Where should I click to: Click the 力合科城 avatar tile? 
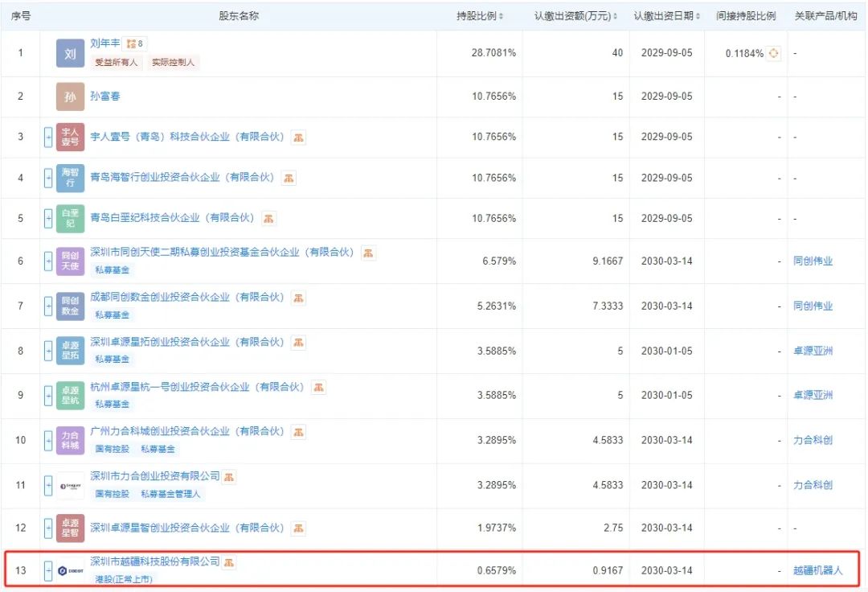coord(70,440)
